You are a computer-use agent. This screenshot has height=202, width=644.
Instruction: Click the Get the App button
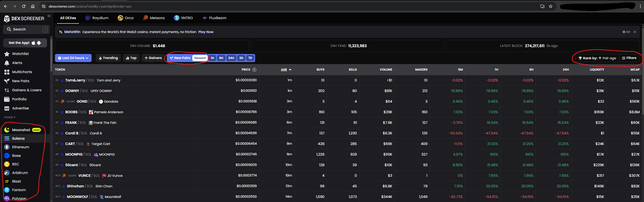click(25, 43)
